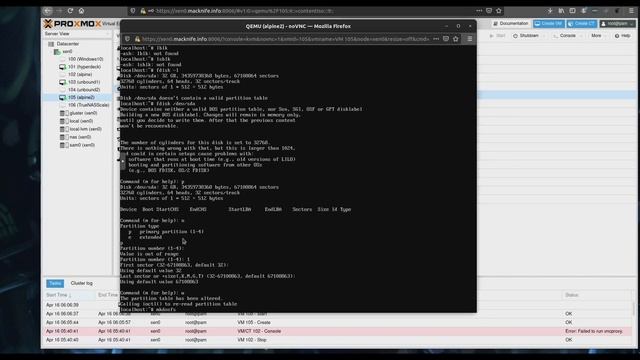Switch to the Cluster log tab
The image size is (640, 360).
pos(82,283)
